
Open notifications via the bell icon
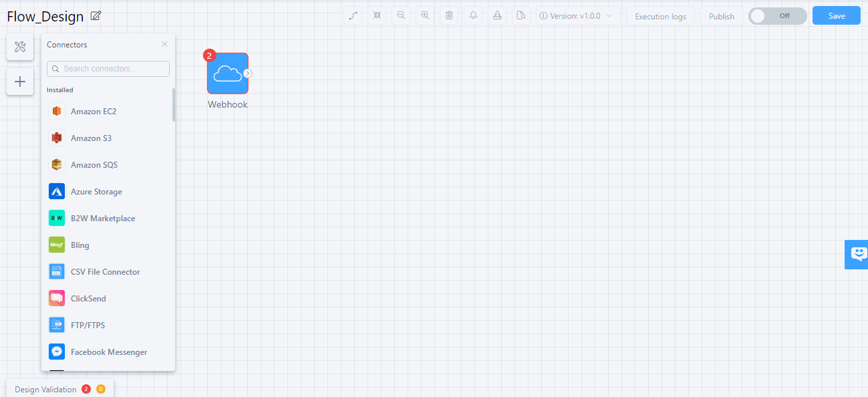tap(473, 15)
